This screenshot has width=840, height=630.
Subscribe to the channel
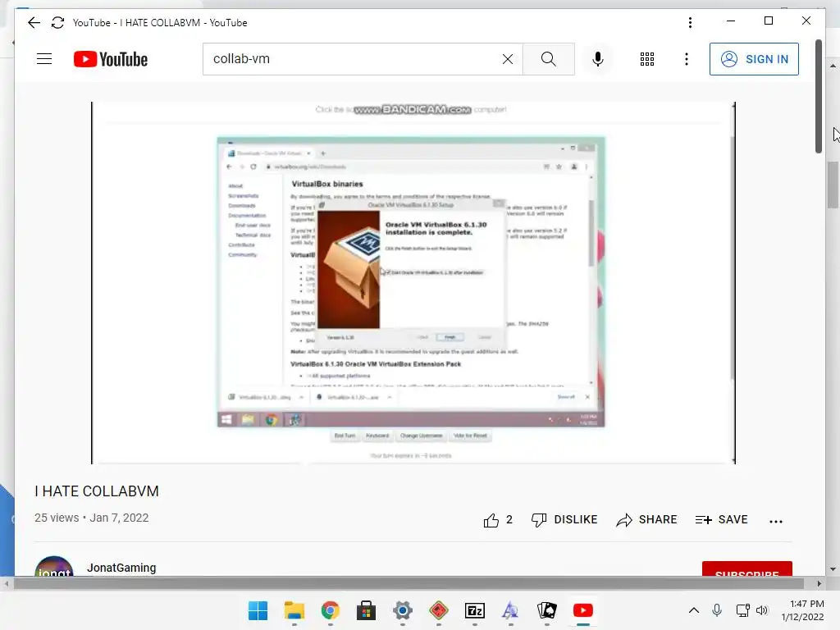pos(746,569)
